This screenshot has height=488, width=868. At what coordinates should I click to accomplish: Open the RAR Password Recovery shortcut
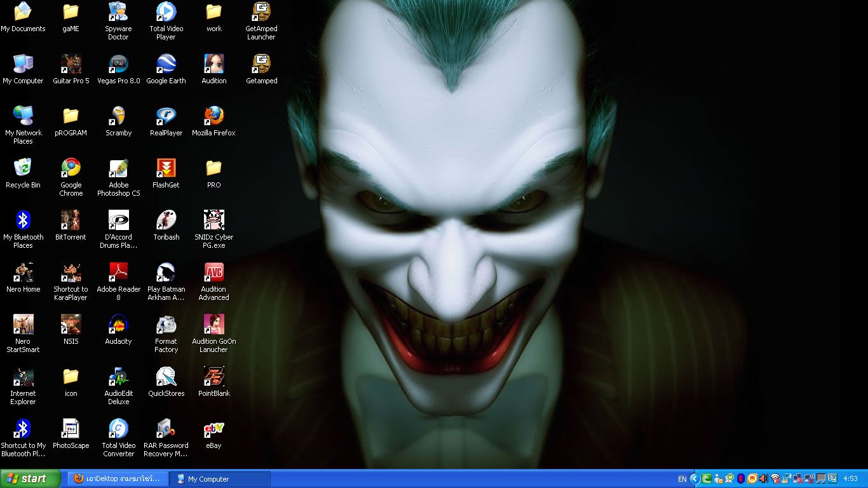166,438
